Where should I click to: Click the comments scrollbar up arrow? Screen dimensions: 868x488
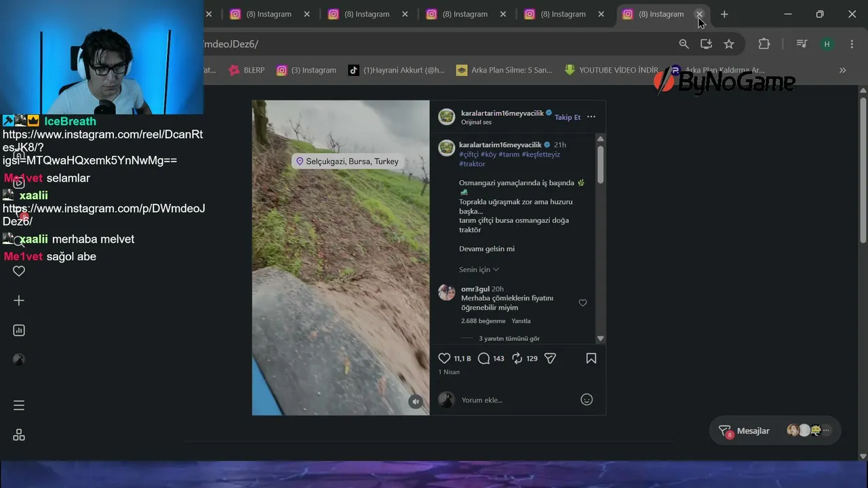point(600,139)
